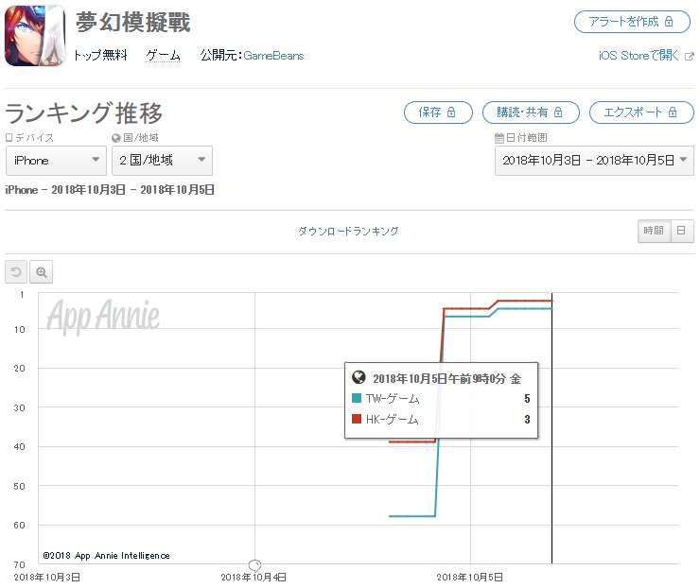The image size is (700, 588).
Task: Switch chart granularity to 時間 view
Action: (x=654, y=231)
